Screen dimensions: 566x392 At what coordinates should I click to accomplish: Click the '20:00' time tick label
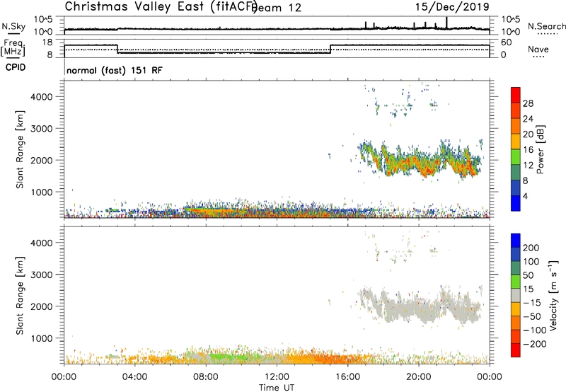[x=418, y=377]
